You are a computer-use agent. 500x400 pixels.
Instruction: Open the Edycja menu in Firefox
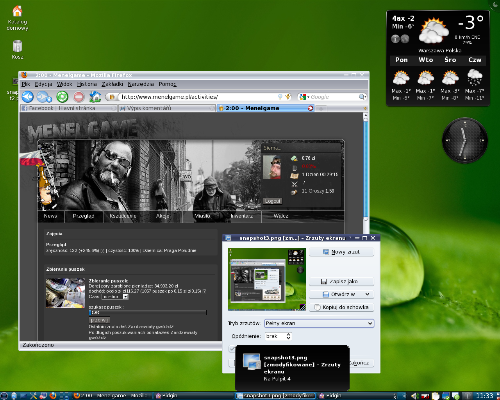coord(44,84)
